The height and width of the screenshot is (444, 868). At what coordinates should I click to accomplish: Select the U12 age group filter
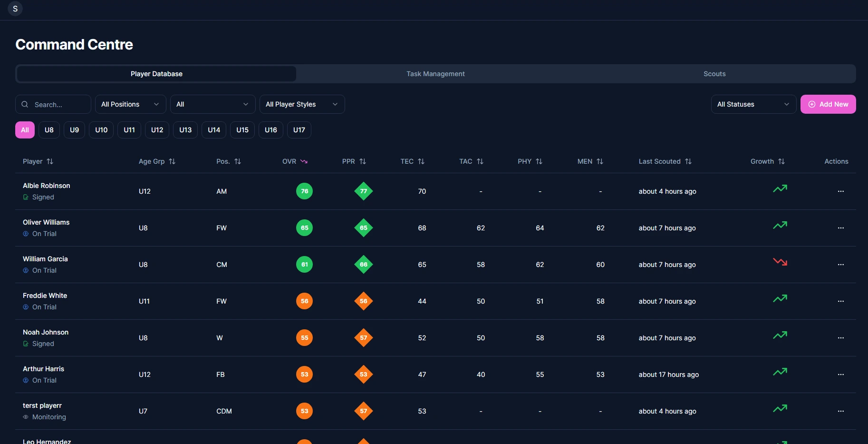coord(157,130)
